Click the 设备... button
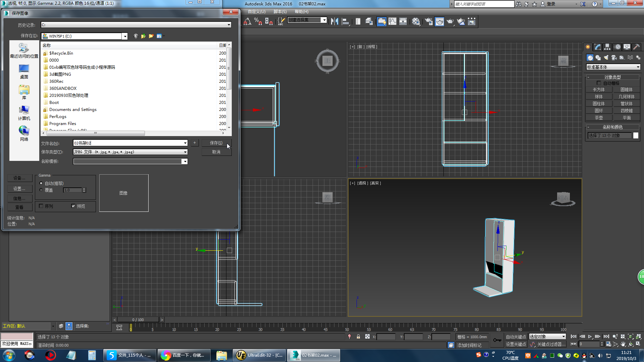Image resolution: width=644 pixels, height=362 pixels. click(x=19, y=178)
